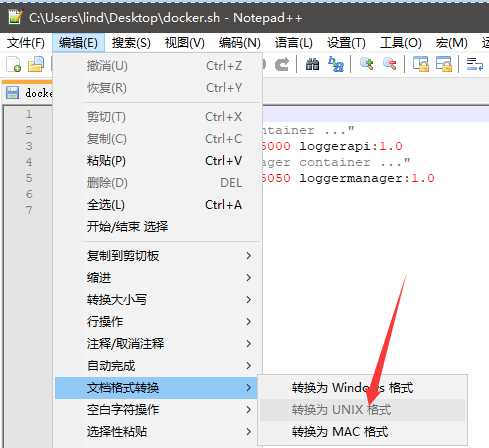Image resolution: width=489 pixels, height=448 pixels.
Task: Click the word container in line 4
Action: (x=335, y=162)
